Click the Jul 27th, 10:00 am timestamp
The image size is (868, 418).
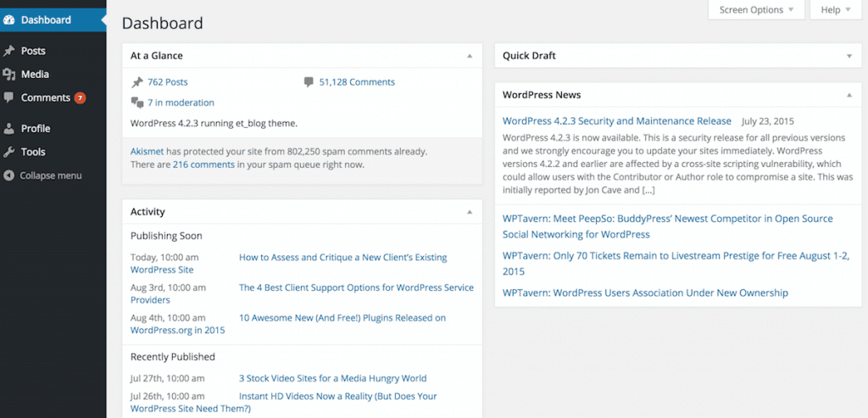coord(167,379)
